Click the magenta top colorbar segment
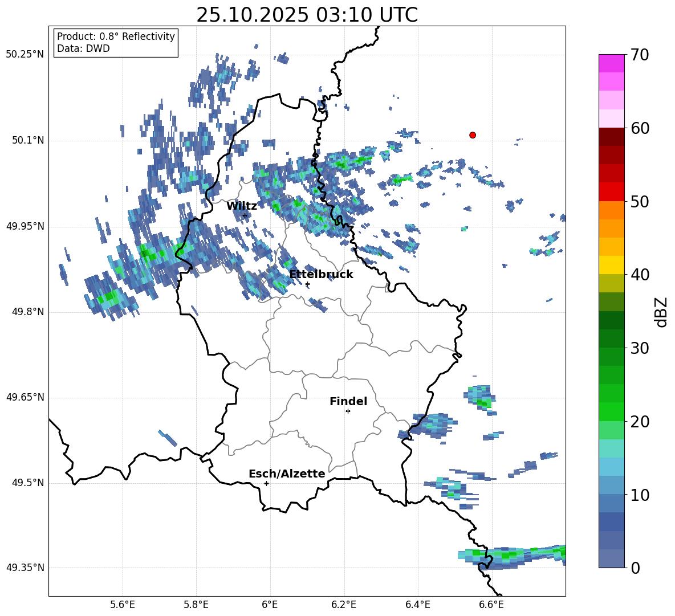 click(x=611, y=64)
